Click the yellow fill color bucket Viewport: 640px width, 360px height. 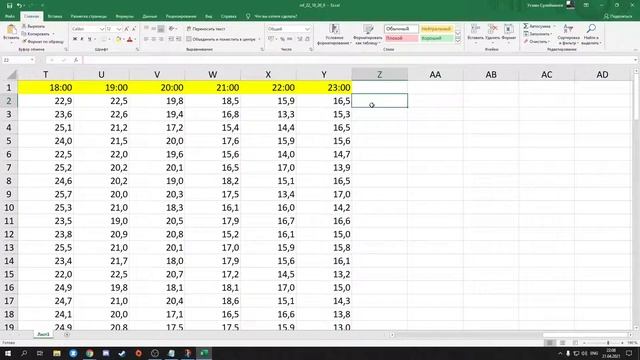coord(118,39)
